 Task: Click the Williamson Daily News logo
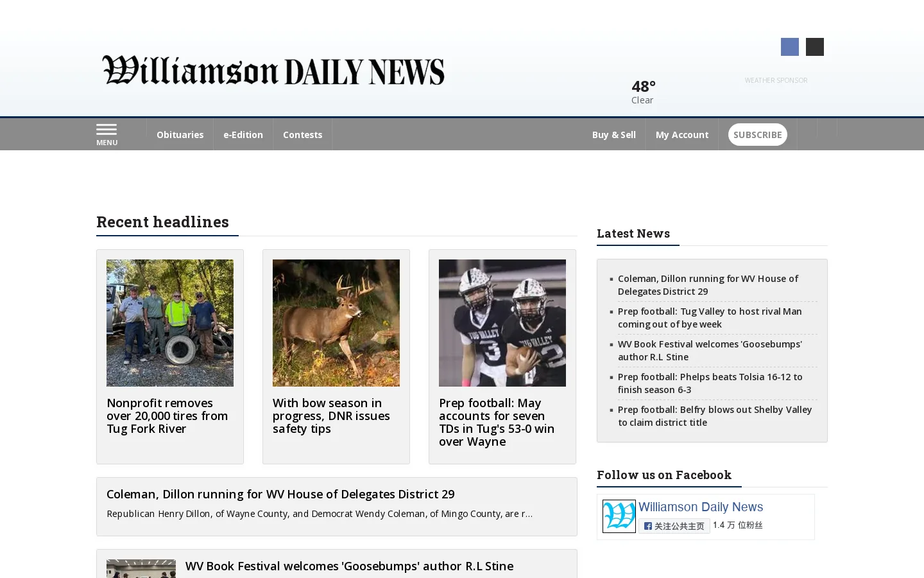point(273,70)
